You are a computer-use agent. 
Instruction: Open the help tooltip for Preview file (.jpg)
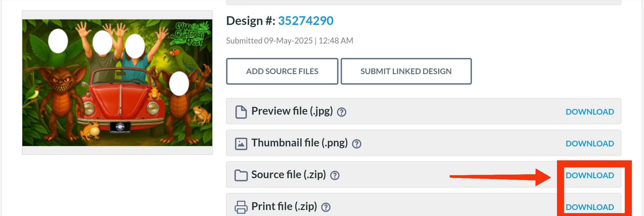(341, 112)
